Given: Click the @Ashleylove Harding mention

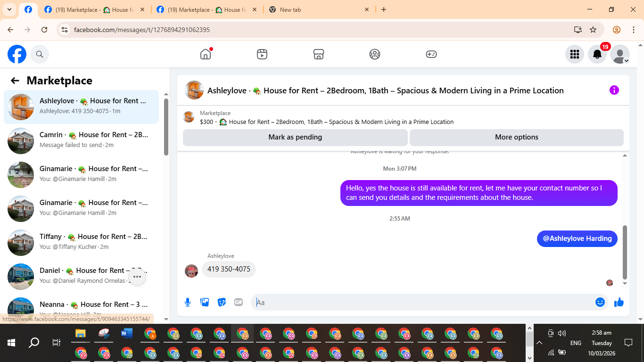Looking at the screenshot, I should coord(577,239).
